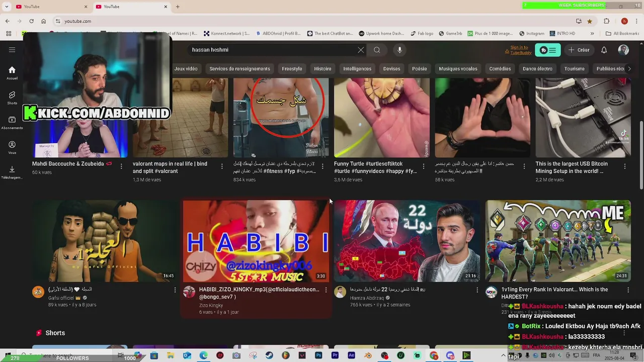Go to Accueil in YouTube sidebar

pyautogui.click(x=12, y=73)
